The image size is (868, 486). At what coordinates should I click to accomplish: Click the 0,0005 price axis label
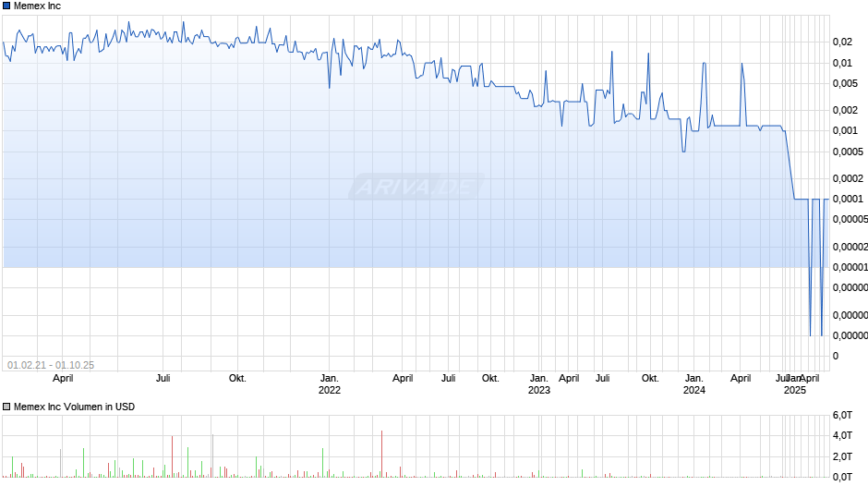[x=848, y=152]
